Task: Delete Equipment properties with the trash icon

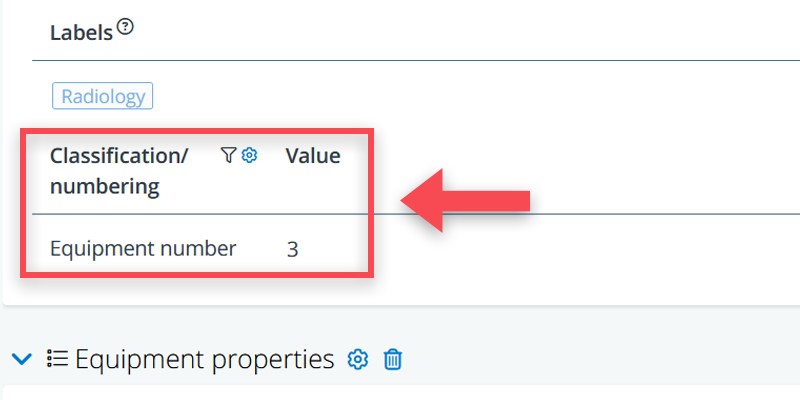Action: pyautogui.click(x=393, y=359)
